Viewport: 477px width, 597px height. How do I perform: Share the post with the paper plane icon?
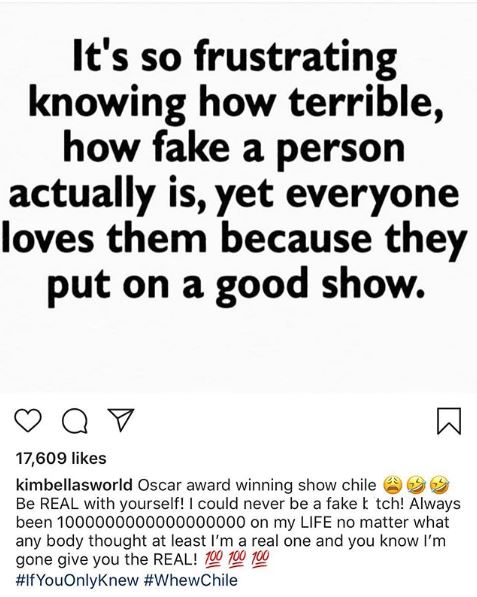point(121,420)
